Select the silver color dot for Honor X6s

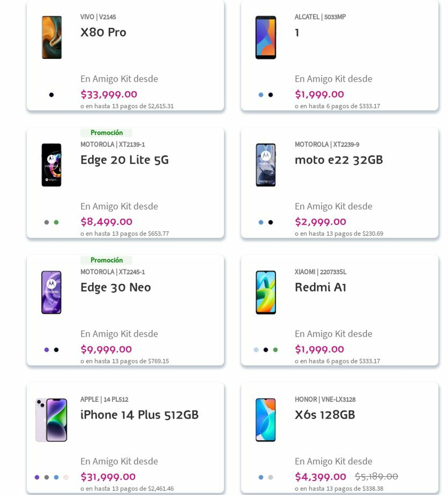[271, 477]
